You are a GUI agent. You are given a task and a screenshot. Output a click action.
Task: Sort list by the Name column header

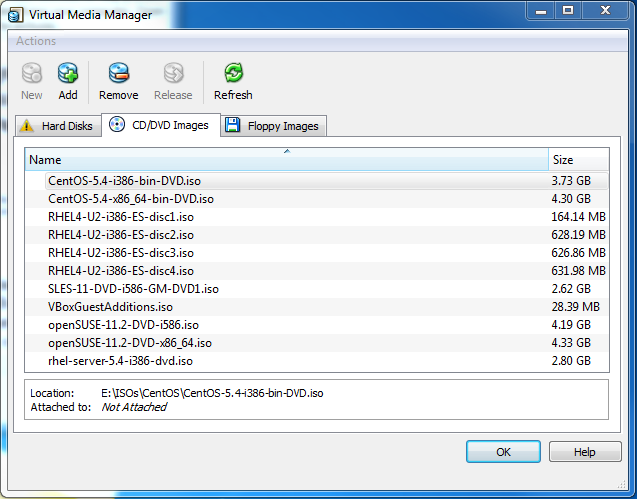coord(287,160)
